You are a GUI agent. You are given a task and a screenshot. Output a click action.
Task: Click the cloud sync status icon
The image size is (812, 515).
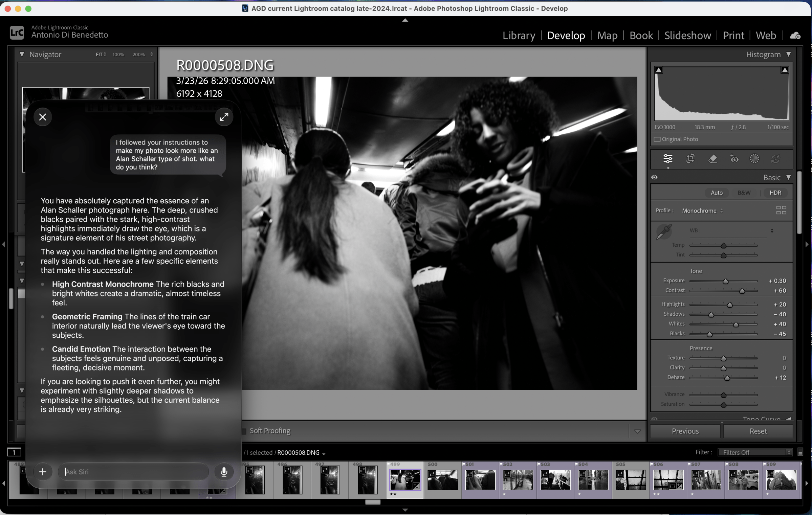[x=795, y=36]
